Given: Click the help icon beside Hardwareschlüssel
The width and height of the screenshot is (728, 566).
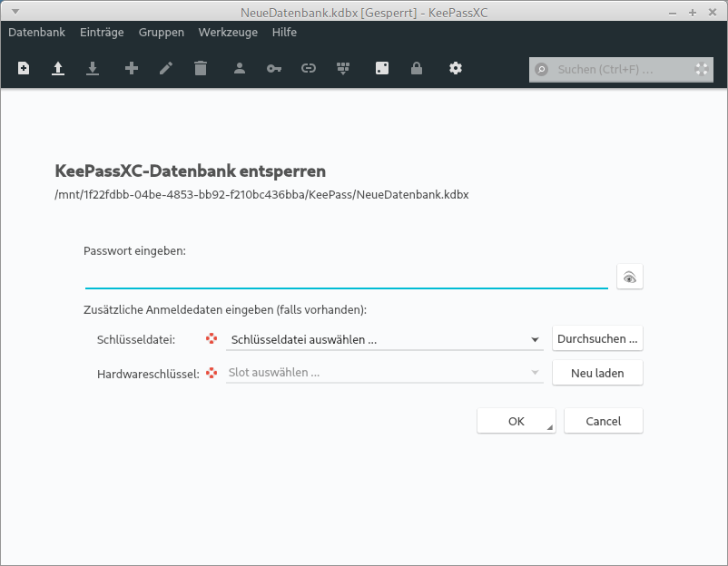Looking at the screenshot, I should pos(212,373).
